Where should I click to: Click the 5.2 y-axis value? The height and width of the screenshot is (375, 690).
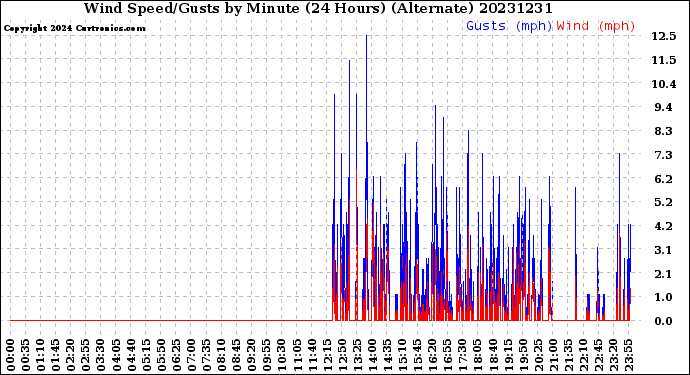coord(664,202)
